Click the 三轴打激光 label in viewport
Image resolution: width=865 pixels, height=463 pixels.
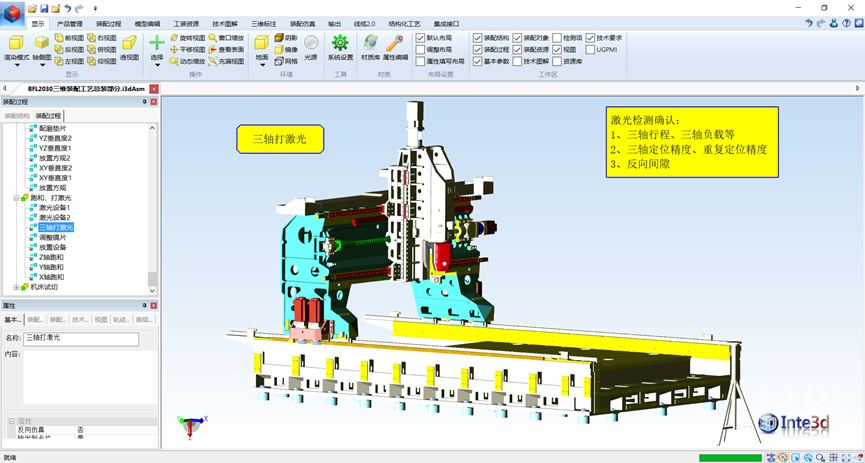click(279, 139)
